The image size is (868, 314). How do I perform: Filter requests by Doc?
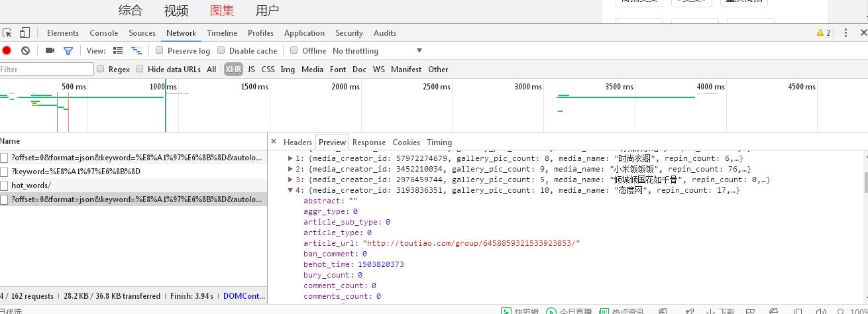coord(359,69)
